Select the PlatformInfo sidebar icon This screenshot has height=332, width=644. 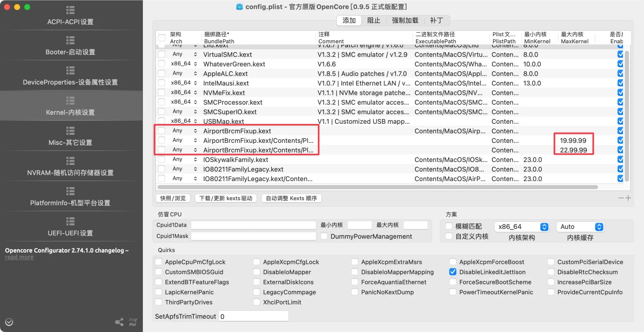click(x=70, y=191)
